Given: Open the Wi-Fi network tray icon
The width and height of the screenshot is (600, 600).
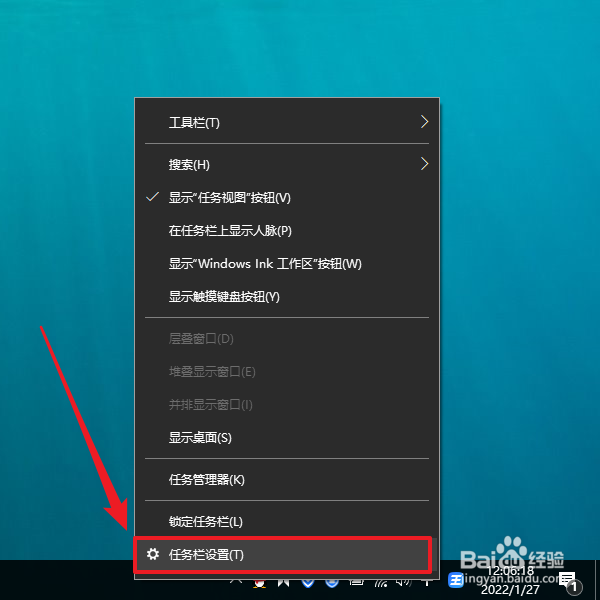Looking at the screenshot, I should (381, 583).
